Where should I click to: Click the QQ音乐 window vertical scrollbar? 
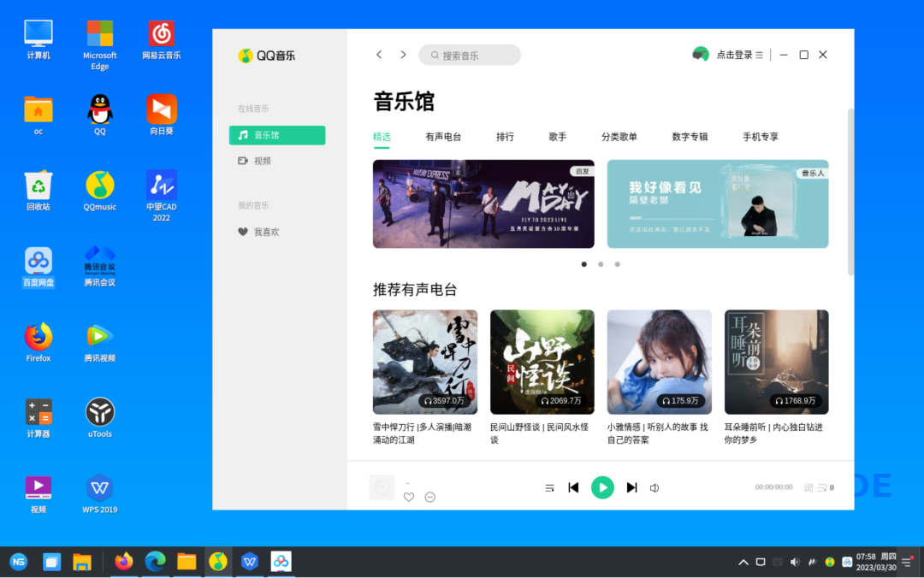(x=850, y=192)
